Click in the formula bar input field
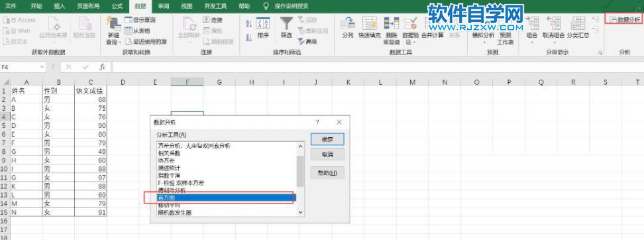 tap(377, 67)
